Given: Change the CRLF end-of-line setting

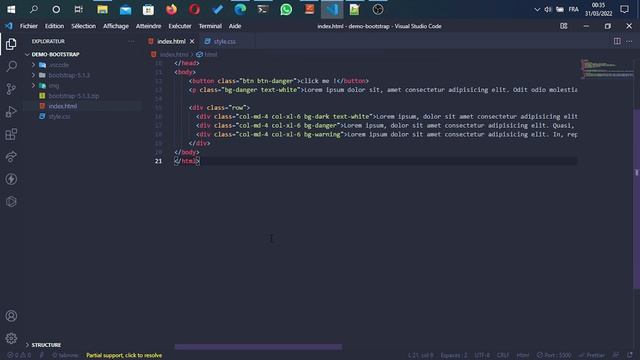Looking at the screenshot, I should point(502,356).
